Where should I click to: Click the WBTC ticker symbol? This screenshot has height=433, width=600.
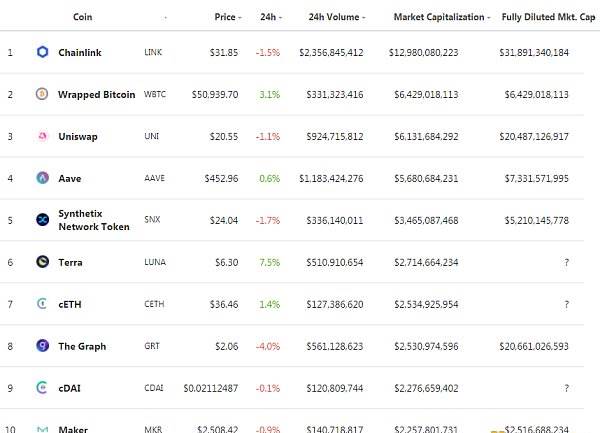pyautogui.click(x=155, y=94)
